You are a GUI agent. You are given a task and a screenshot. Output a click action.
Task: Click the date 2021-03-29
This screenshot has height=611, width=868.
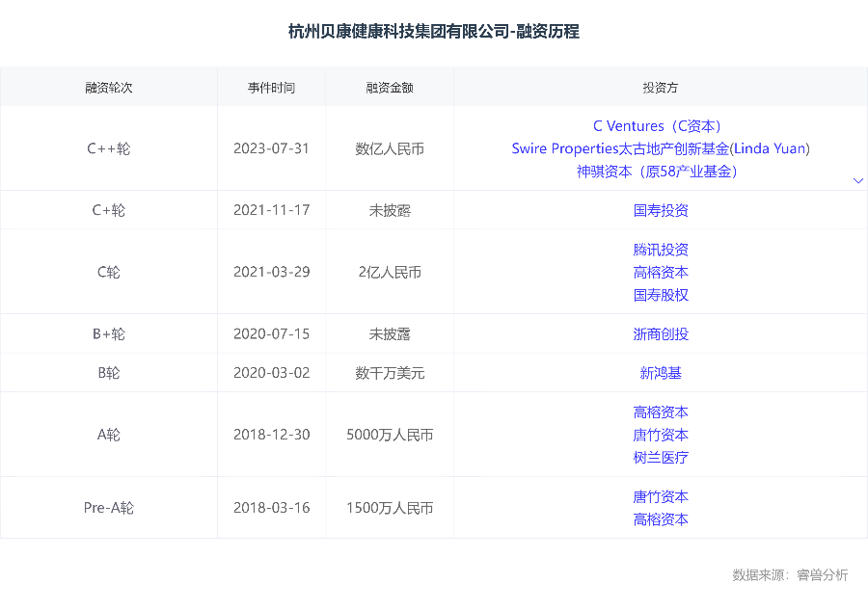click(x=271, y=272)
